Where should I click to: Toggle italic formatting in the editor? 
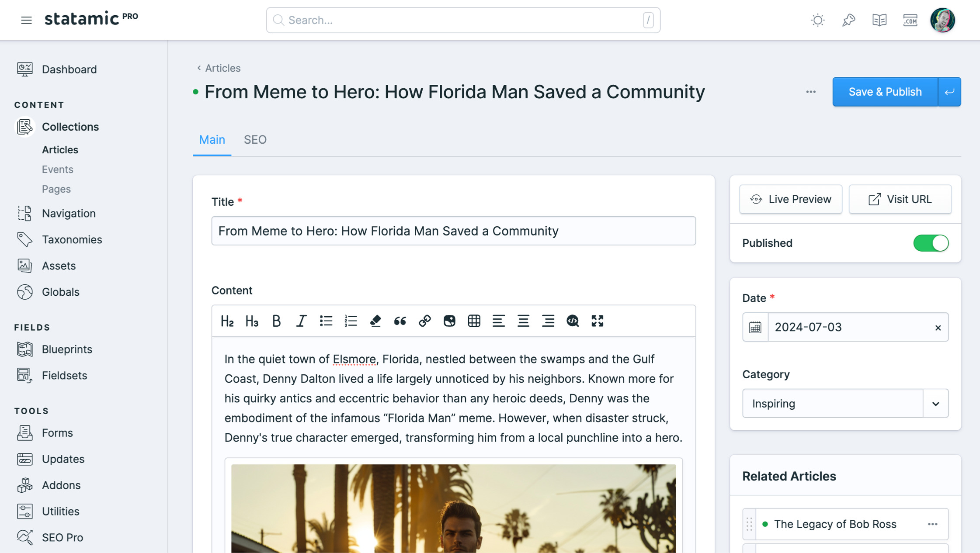pyautogui.click(x=301, y=321)
